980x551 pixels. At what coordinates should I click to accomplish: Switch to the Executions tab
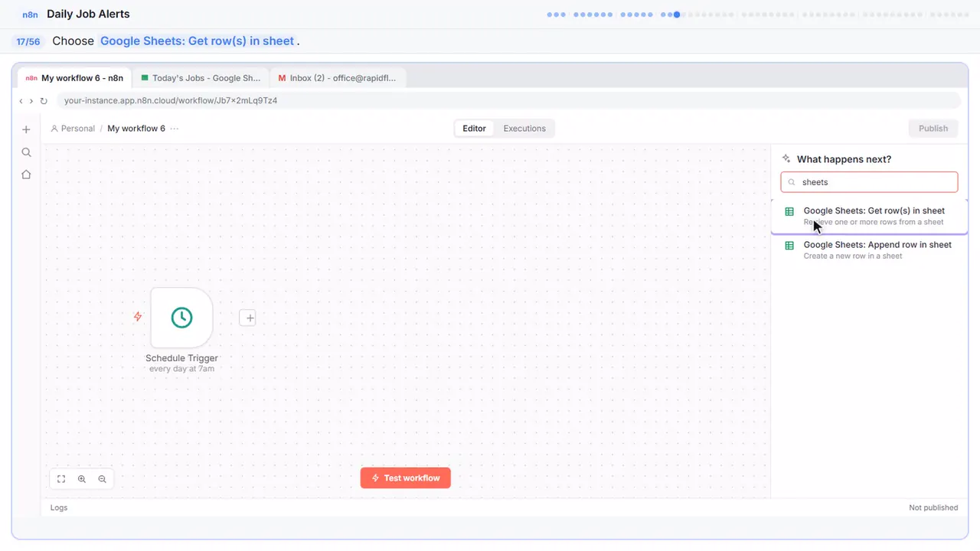click(x=524, y=129)
